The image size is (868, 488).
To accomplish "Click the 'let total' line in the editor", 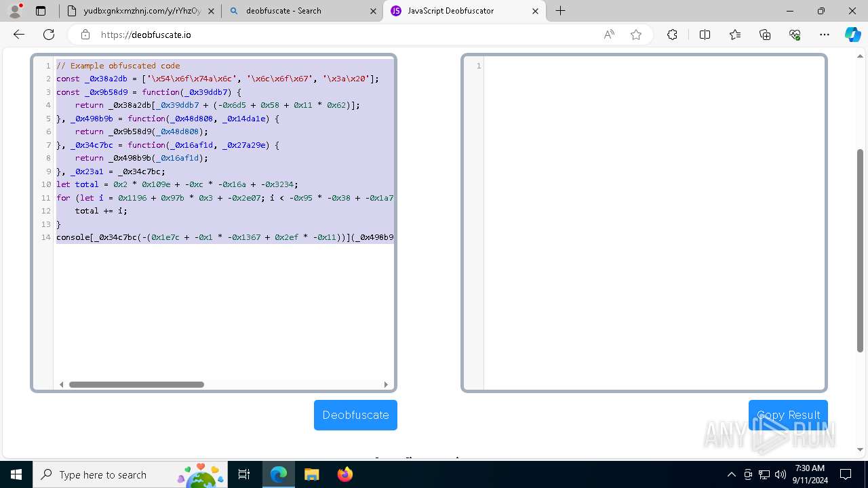I will 177,184.
